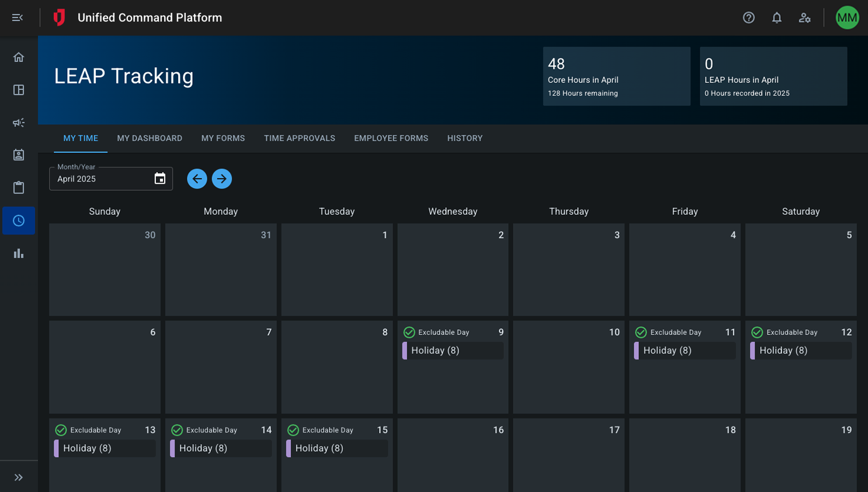Viewport: 868px width, 492px height.
Task: Open the bar chart reports icon
Action: [19, 253]
